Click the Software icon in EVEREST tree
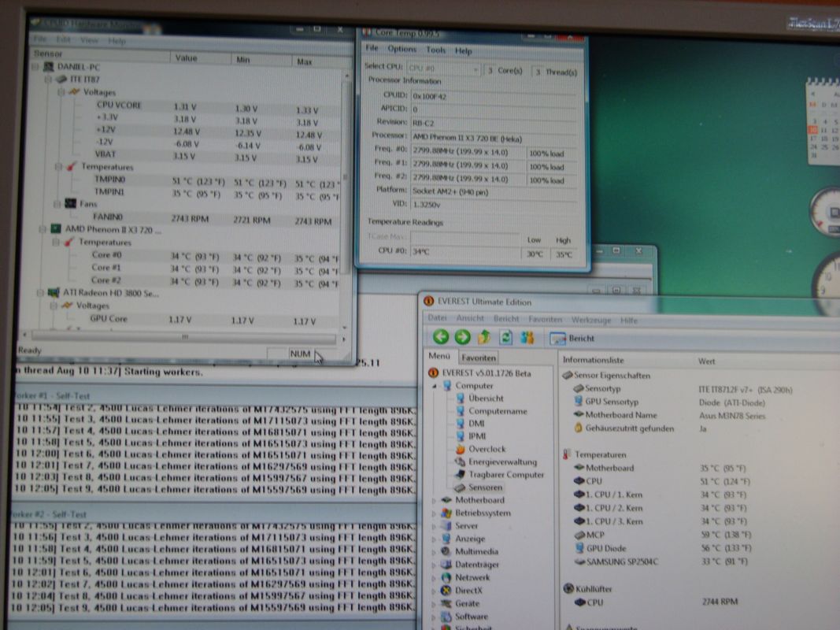Image resolution: width=840 pixels, height=630 pixels. [446, 616]
